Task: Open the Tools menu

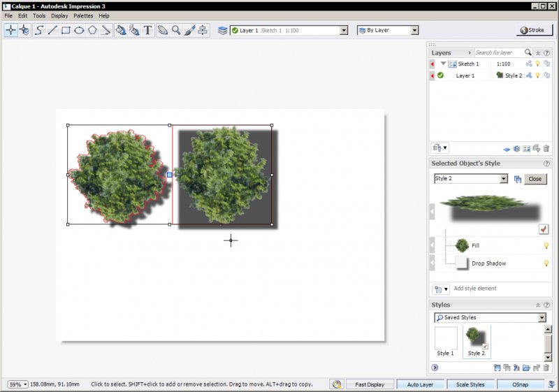Action: point(39,15)
